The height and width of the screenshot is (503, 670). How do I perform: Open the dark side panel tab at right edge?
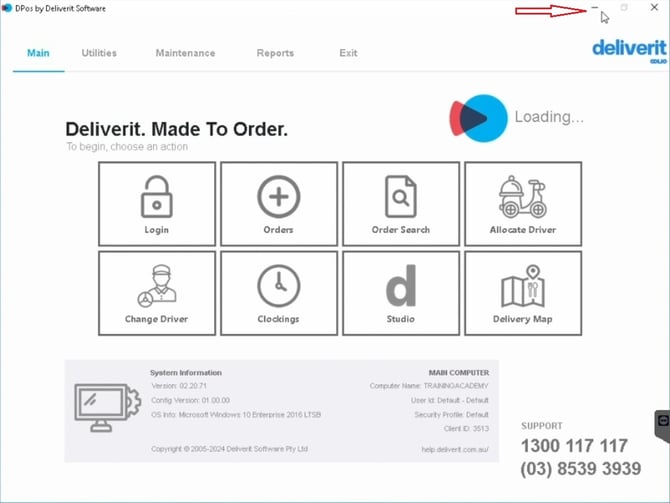click(662, 426)
